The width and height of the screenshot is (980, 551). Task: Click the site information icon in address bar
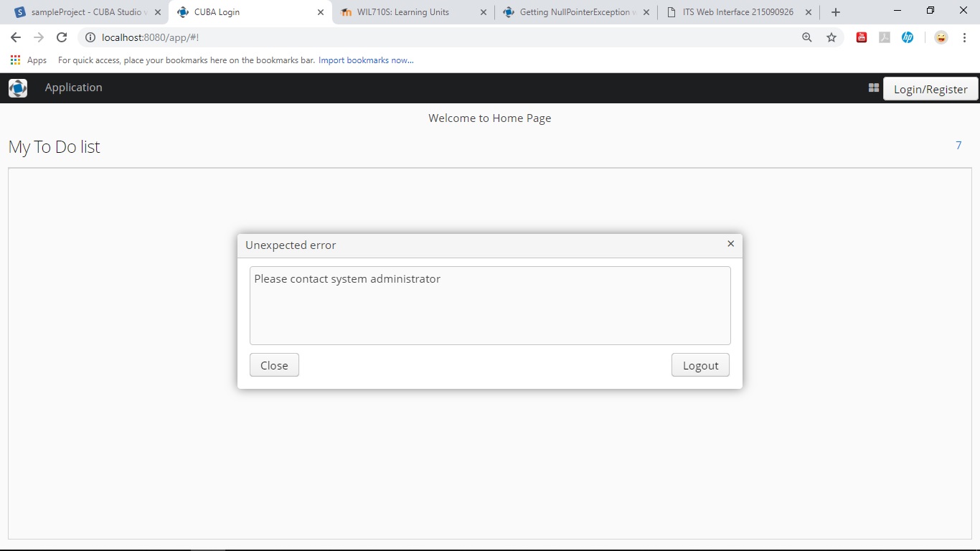click(90, 37)
